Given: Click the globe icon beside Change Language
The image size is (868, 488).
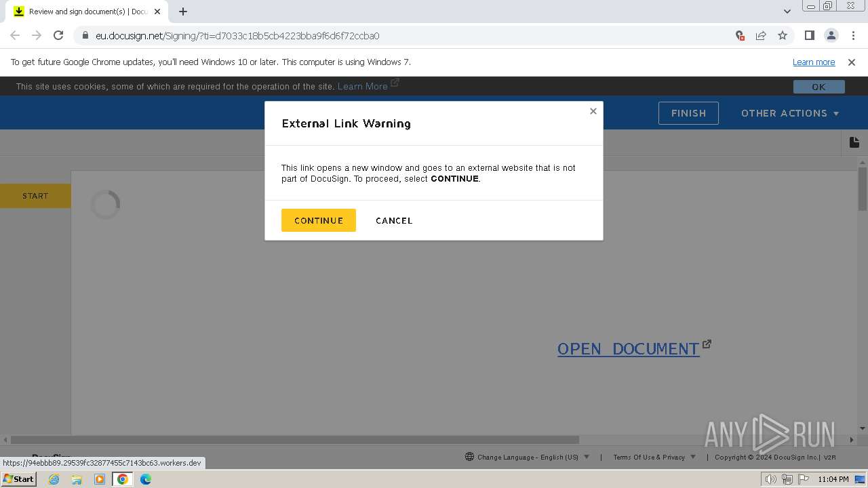Looking at the screenshot, I should 469,457.
